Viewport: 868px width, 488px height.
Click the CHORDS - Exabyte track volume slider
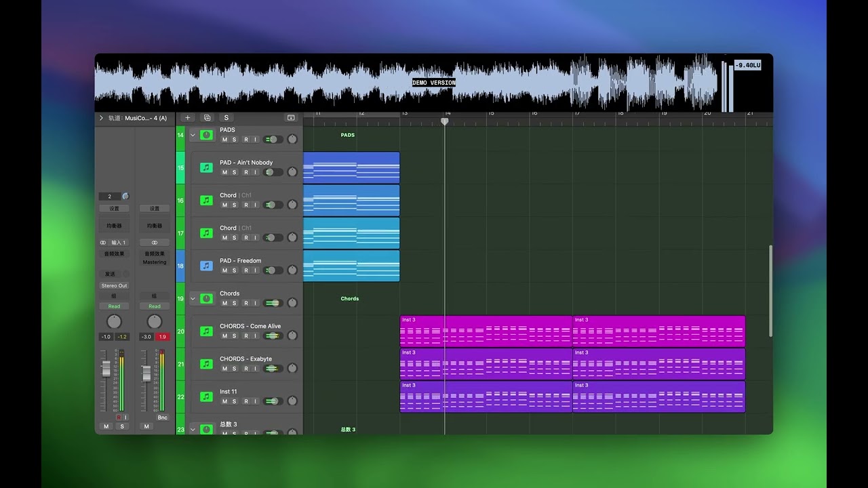coord(273,369)
